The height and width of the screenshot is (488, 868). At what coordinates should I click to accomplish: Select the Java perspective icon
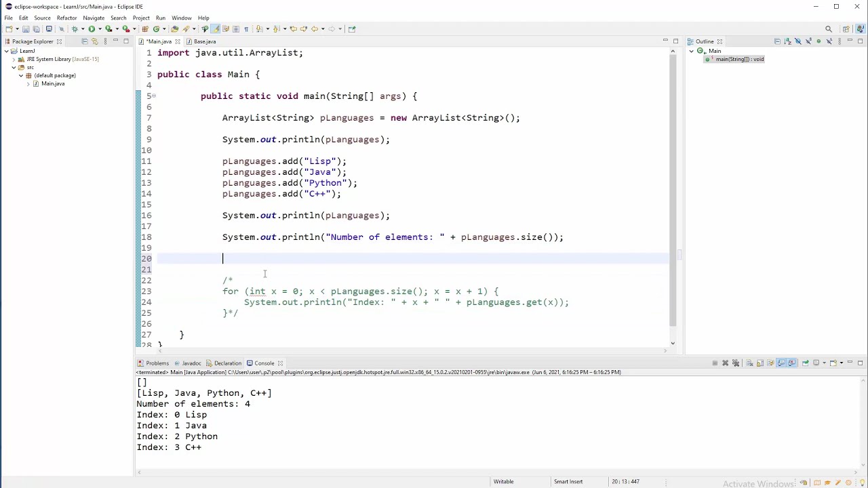coord(860,28)
